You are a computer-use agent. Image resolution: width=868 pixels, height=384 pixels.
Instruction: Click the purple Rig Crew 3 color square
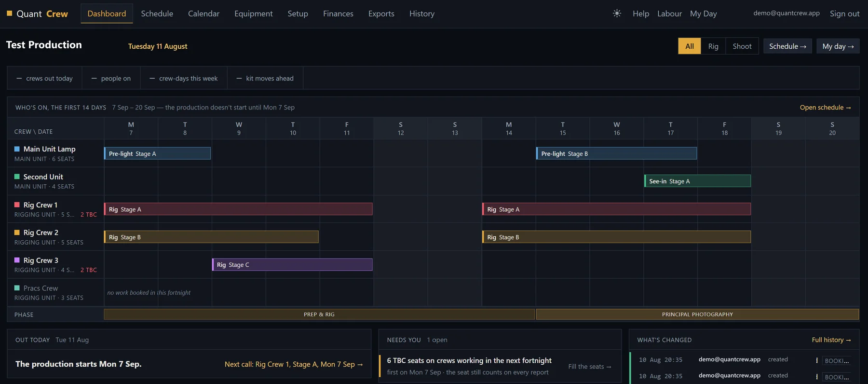17,260
